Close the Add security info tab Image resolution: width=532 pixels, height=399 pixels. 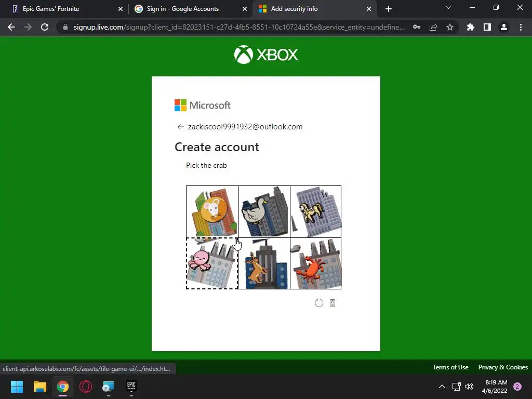coord(369,9)
